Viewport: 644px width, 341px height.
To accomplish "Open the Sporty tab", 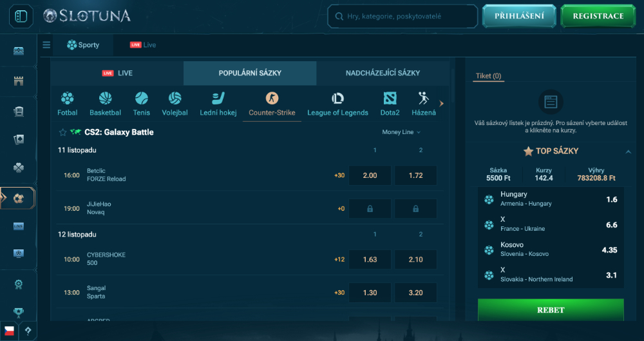I will pos(83,45).
